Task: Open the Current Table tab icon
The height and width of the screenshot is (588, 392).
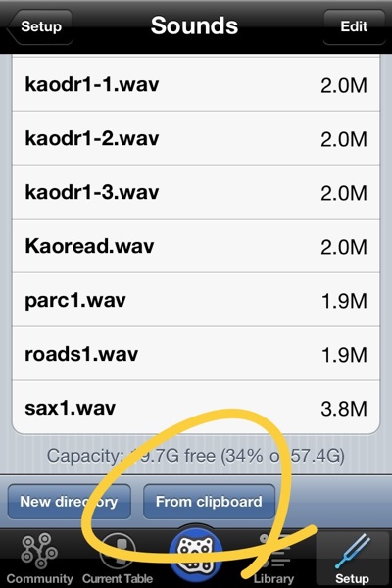Action: coord(118,551)
